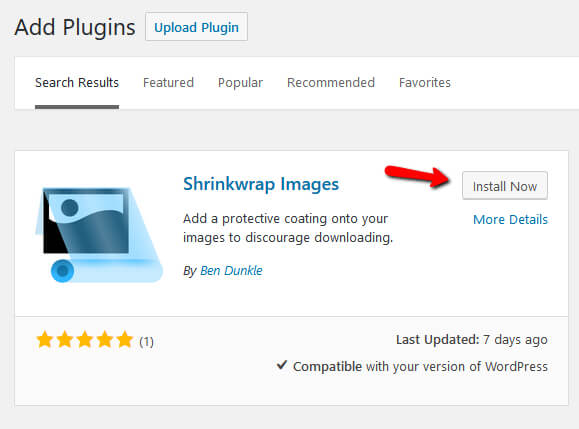Viewport: 579px width, 429px height.
Task: Open the Shrinkwrap Images title link
Action: [x=261, y=184]
